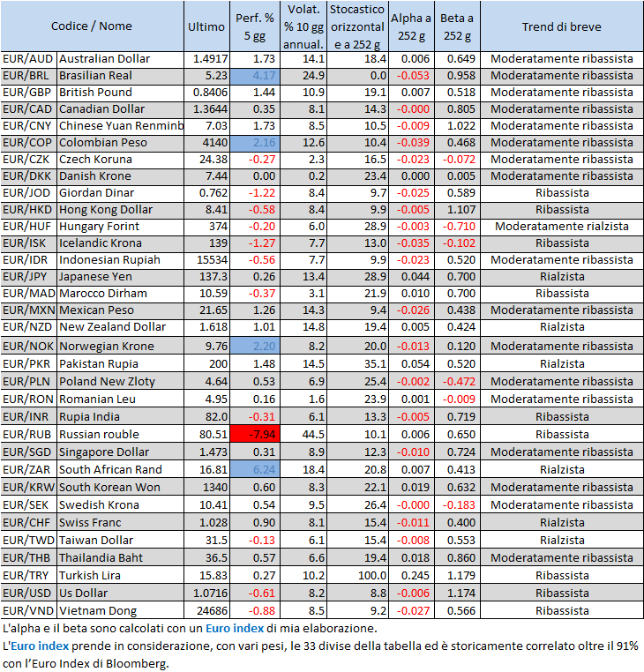
Task: Select the 100.0 stochastic value for Turkish Lira
Action: pos(357,575)
